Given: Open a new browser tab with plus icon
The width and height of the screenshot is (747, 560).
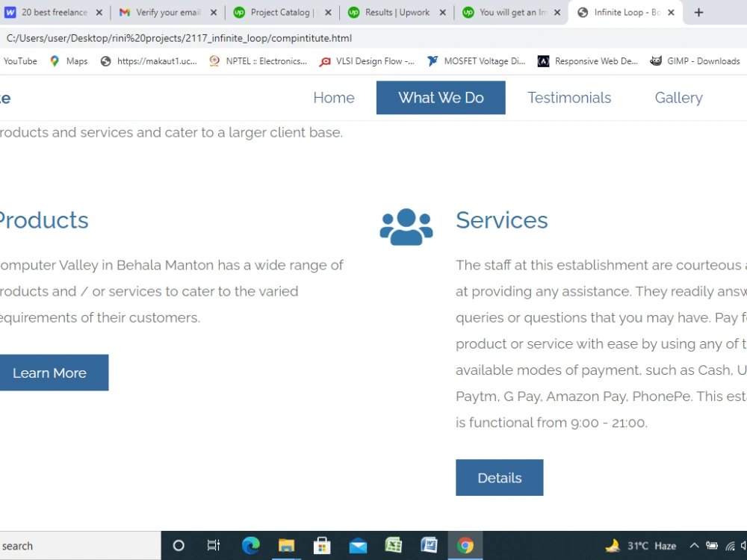Looking at the screenshot, I should click(698, 13).
